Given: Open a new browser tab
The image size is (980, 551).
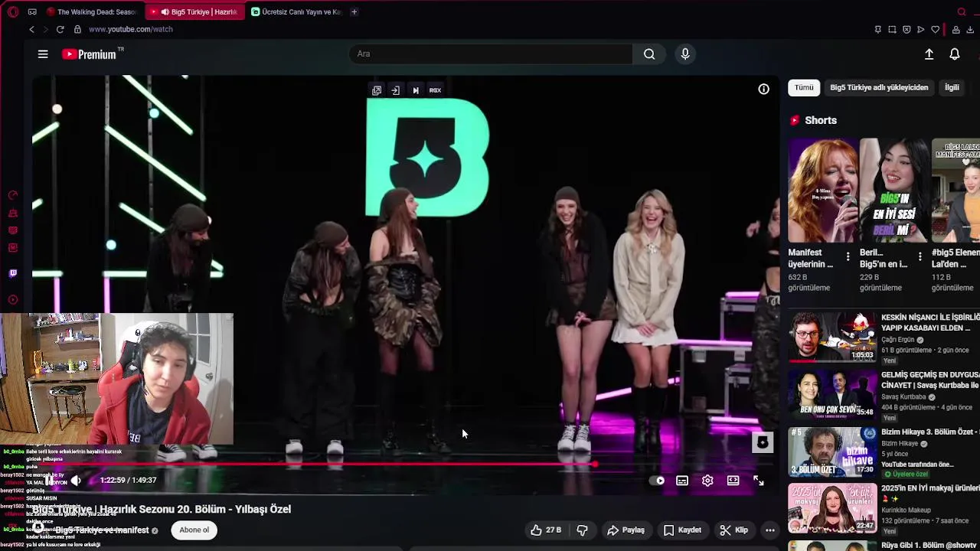Looking at the screenshot, I should pyautogui.click(x=354, y=11).
